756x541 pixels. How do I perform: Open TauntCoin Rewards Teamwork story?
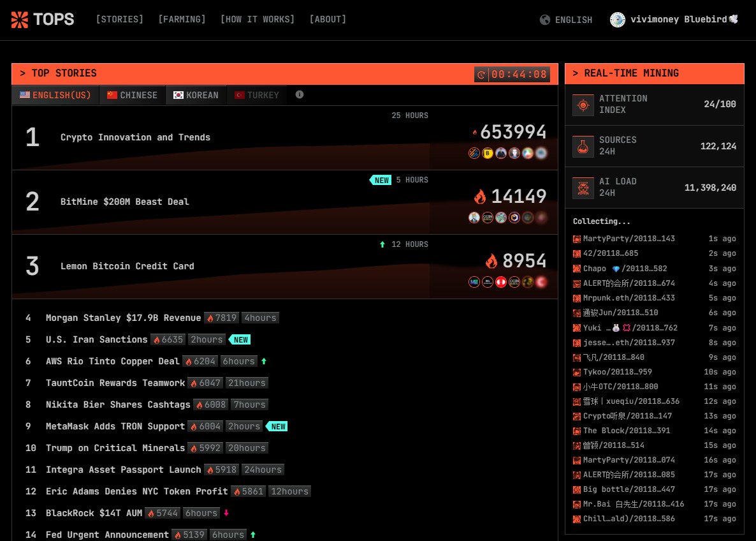point(115,383)
